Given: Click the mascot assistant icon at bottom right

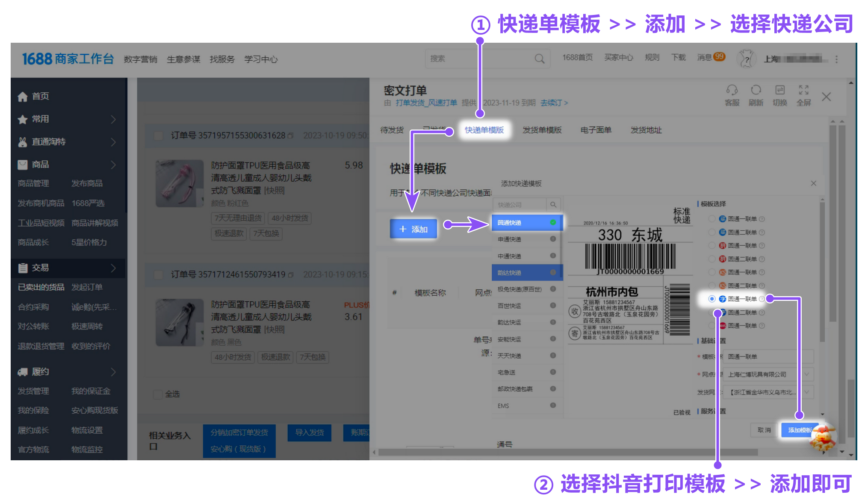Looking at the screenshot, I should [x=823, y=437].
